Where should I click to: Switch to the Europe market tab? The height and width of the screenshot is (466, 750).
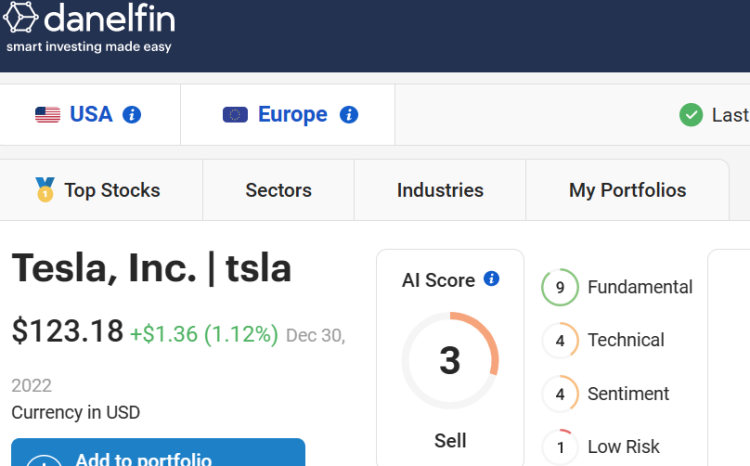click(x=288, y=115)
